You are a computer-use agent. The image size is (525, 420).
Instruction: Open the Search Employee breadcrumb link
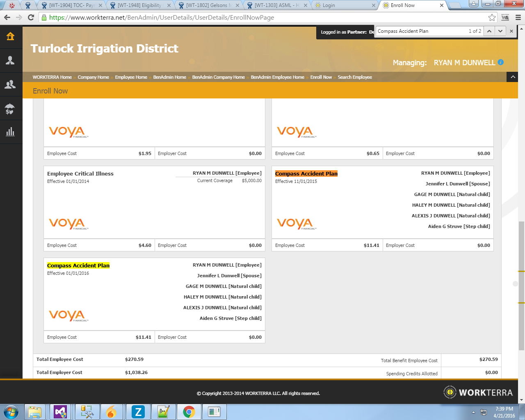tap(355, 77)
